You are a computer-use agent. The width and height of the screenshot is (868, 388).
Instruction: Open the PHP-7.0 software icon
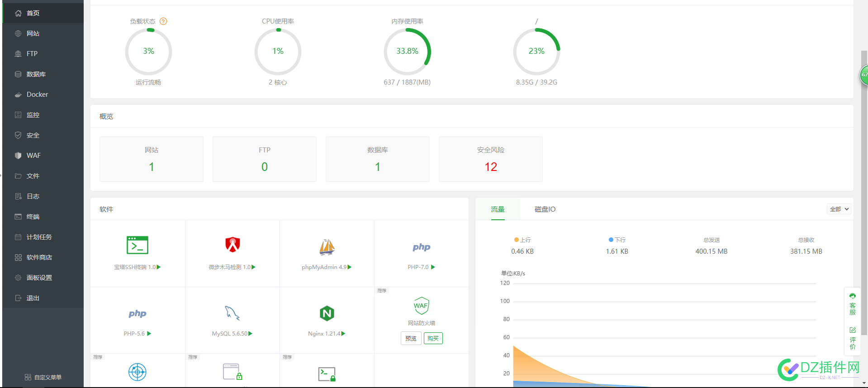click(x=422, y=247)
